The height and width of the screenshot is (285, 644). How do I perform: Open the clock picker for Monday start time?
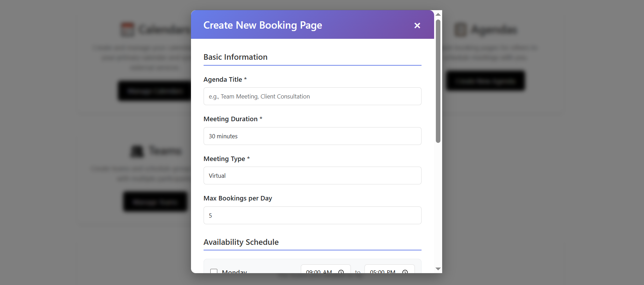click(x=341, y=272)
